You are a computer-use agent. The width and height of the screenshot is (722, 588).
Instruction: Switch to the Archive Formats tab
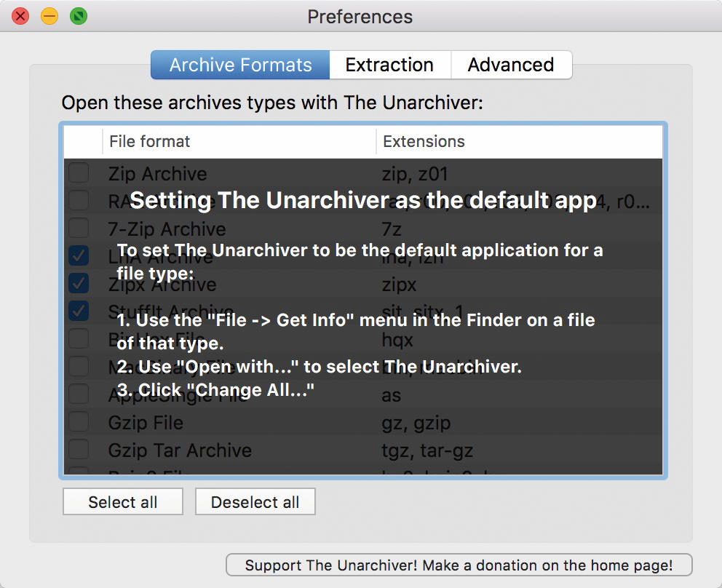(240, 65)
